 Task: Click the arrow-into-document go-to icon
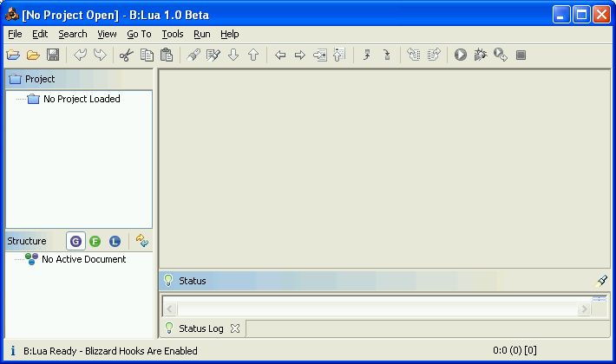[x=320, y=55]
